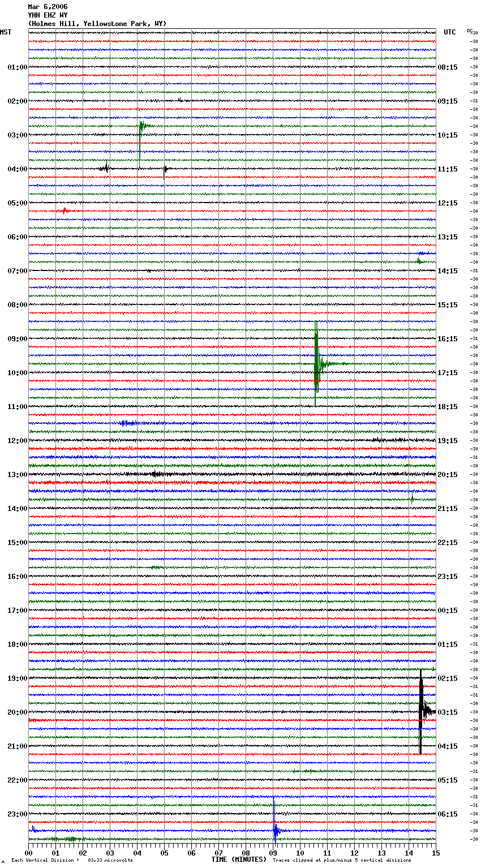The width and height of the screenshot is (481, 868).
Task: Select the 05:00 MST row label
Action: click(18, 203)
